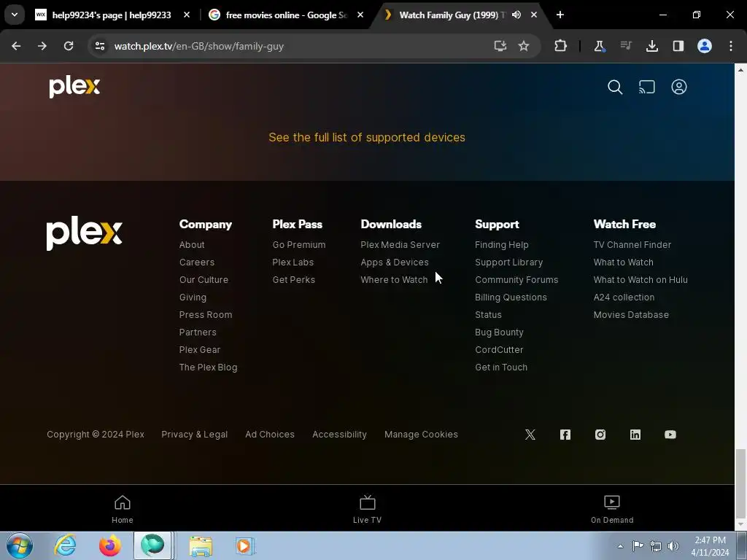
Task: Go to Home in bottom navigation
Action: click(123, 509)
